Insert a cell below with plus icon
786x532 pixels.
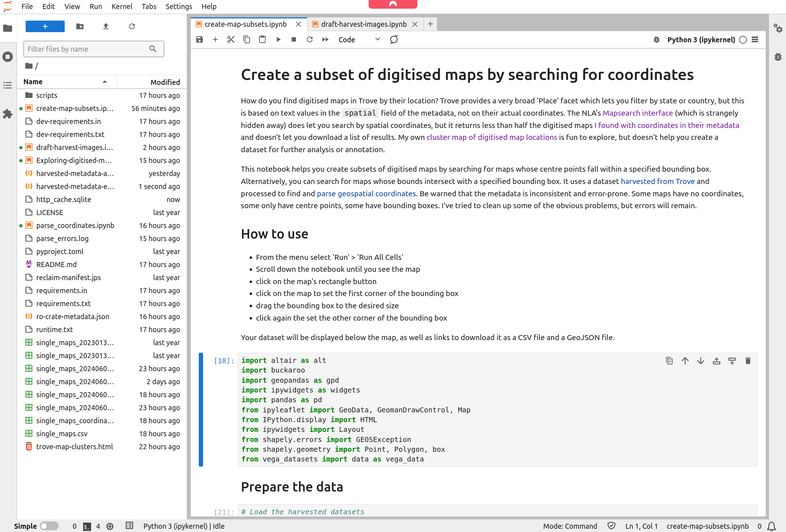click(215, 39)
